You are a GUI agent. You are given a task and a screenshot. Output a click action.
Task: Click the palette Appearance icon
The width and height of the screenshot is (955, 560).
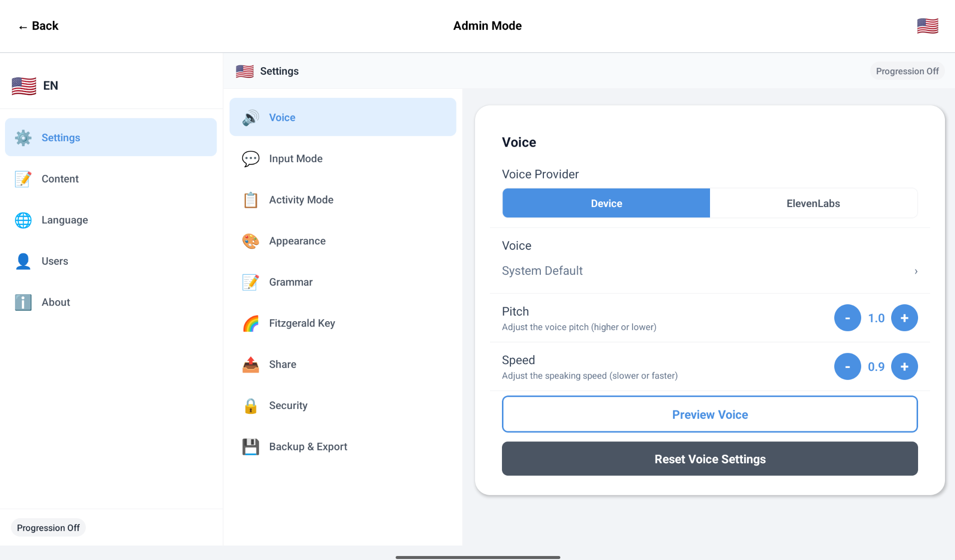point(250,241)
